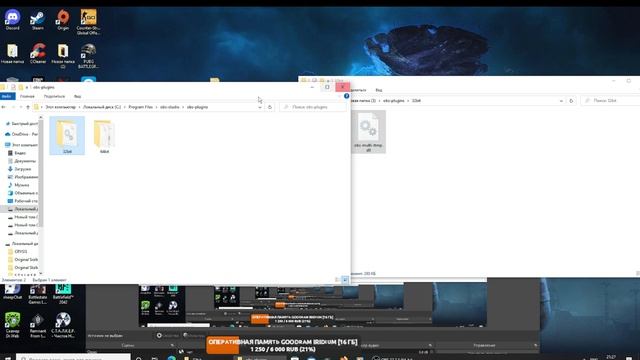Screen dimensions: 640x360
Task: Refresh the obs-plugins folder view
Action: click(270, 107)
